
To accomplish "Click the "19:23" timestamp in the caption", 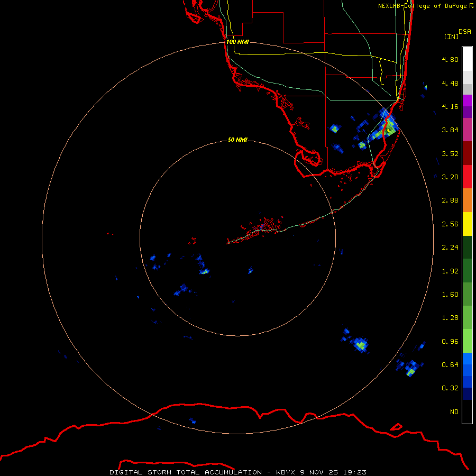I will (354, 472).
